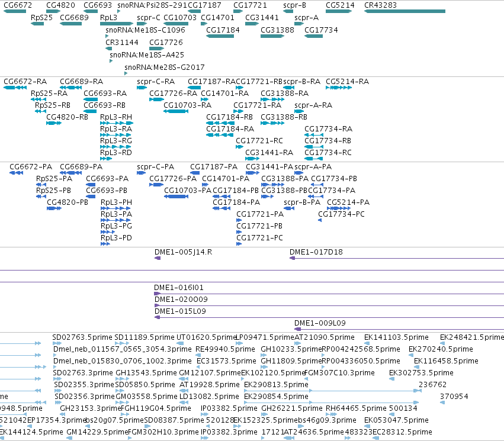Viewport: 504px width, 441px height.
Task: Click the RpS25-RB transcript label
Action: tap(52, 105)
